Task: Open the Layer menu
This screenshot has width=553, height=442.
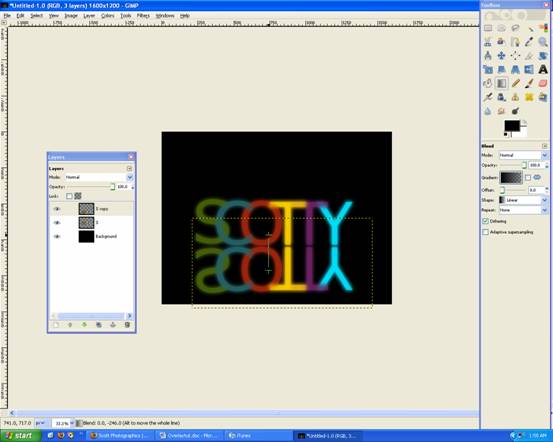Action: (x=89, y=16)
